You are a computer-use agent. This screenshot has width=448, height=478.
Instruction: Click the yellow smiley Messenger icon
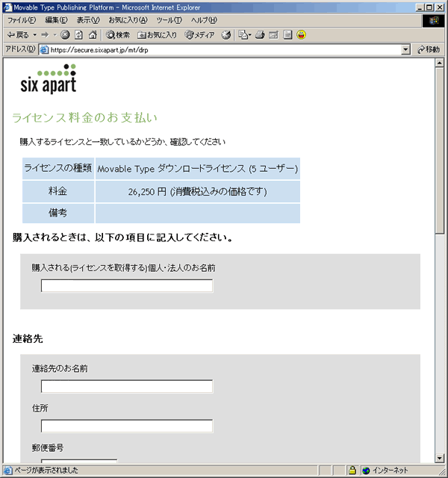302,35
